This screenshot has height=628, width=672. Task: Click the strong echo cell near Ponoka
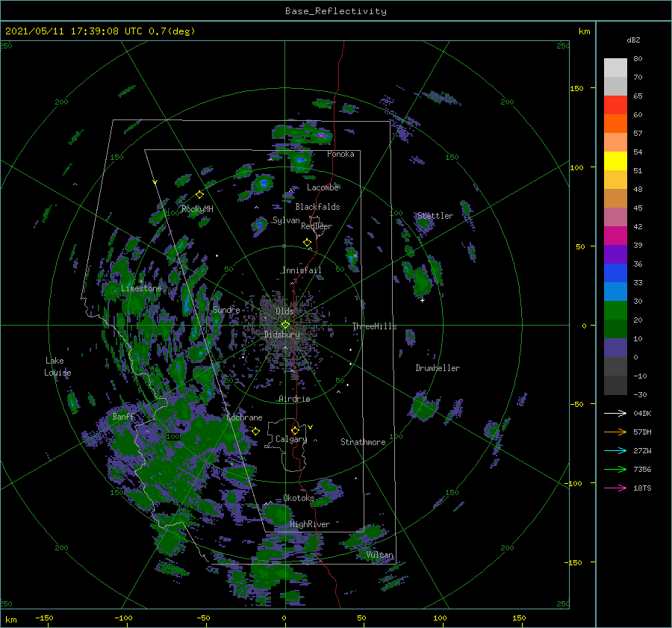coord(321,136)
